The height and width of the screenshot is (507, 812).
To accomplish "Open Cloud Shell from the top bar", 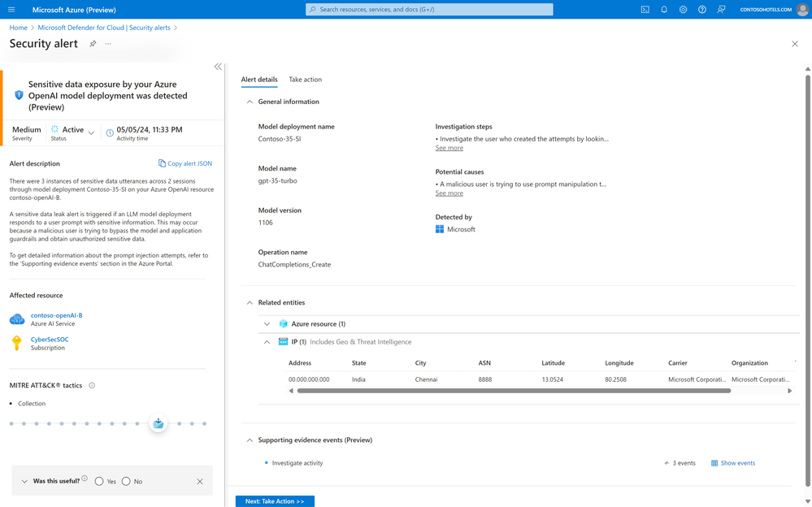I will (x=645, y=9).
